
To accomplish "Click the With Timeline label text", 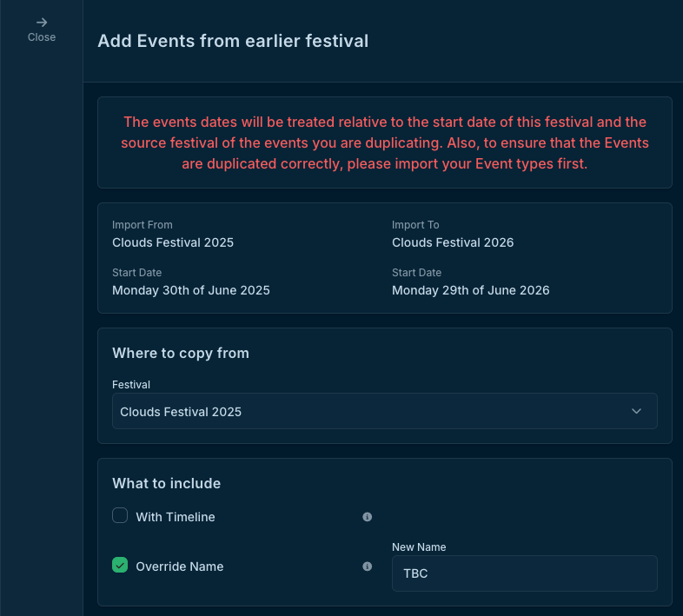I will pos(176,517).
